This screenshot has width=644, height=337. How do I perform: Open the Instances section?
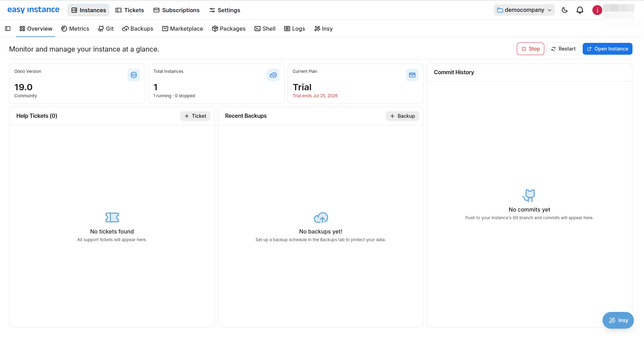pyautogui.click(x=89, y=10)
